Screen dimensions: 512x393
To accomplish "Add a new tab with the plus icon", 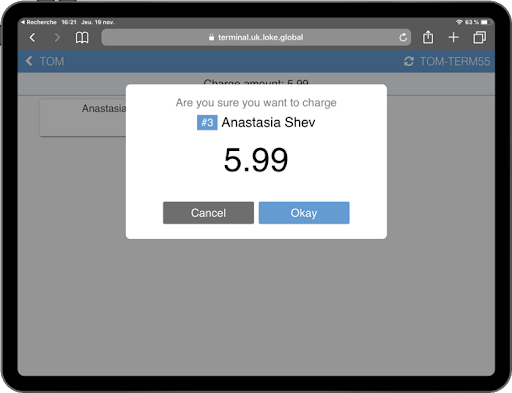I will [x=453, y=37].
